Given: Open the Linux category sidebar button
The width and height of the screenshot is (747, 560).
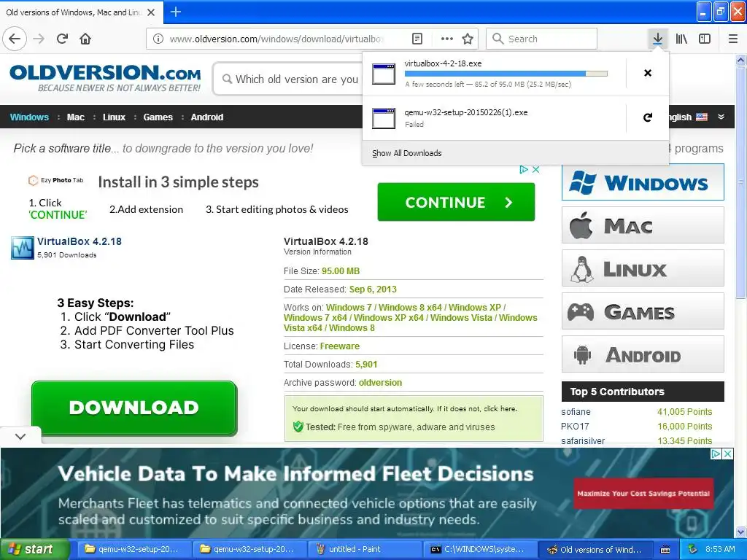Looking at the screenshot, I should 643,268.
